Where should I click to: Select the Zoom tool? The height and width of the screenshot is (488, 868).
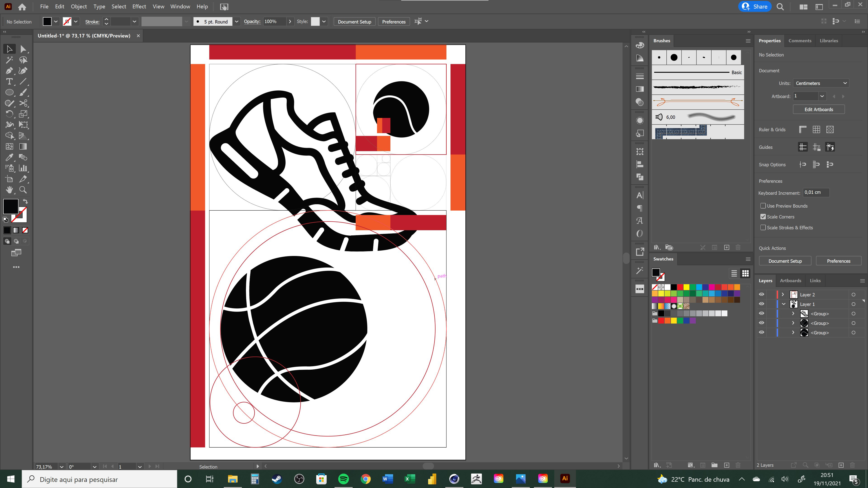(23, 190)
